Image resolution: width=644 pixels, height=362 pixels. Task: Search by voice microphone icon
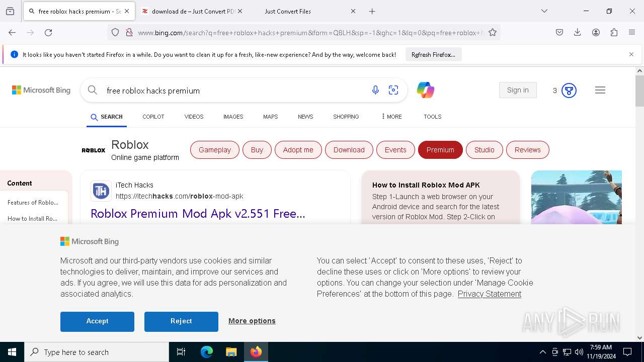click(x=375, y=90)
